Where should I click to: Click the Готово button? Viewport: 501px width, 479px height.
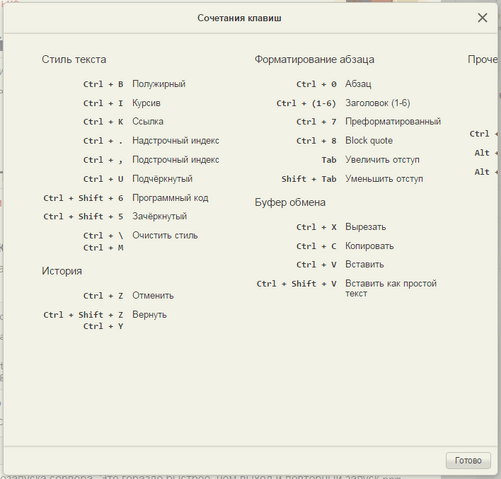point(468,460)
